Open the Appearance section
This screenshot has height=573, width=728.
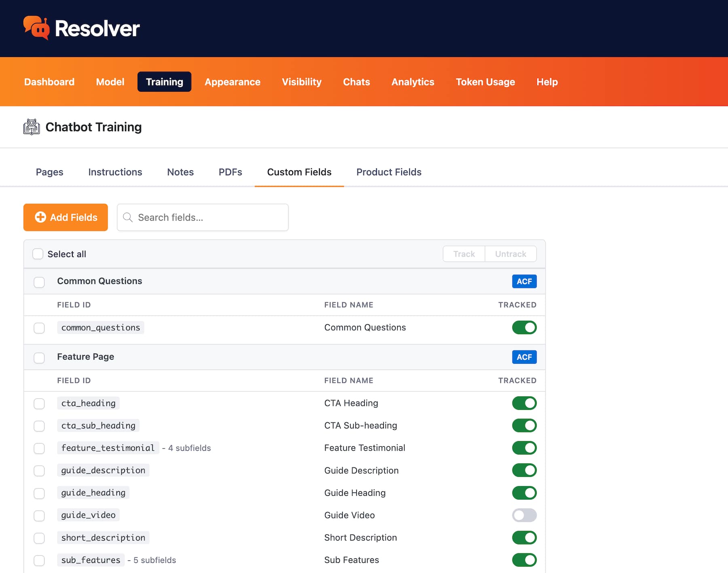(x=233, y=82)
